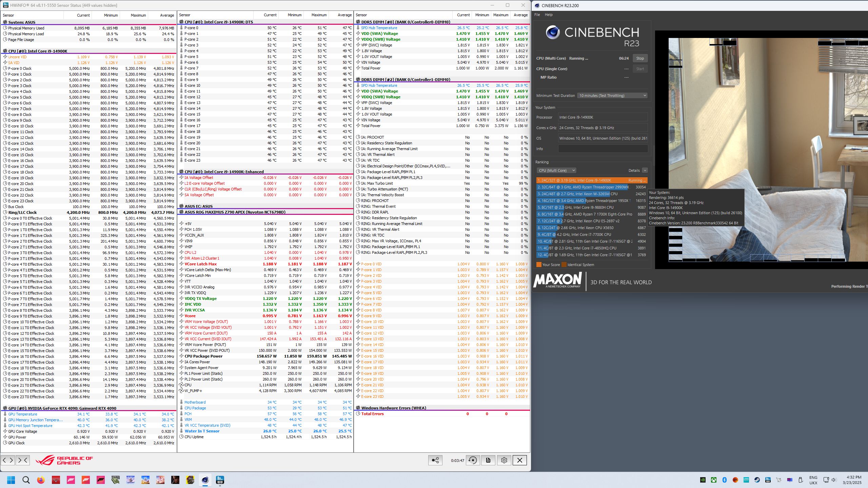Open volume tray icon
Viewport: 868px width, 488px height.
click(834, 480)
